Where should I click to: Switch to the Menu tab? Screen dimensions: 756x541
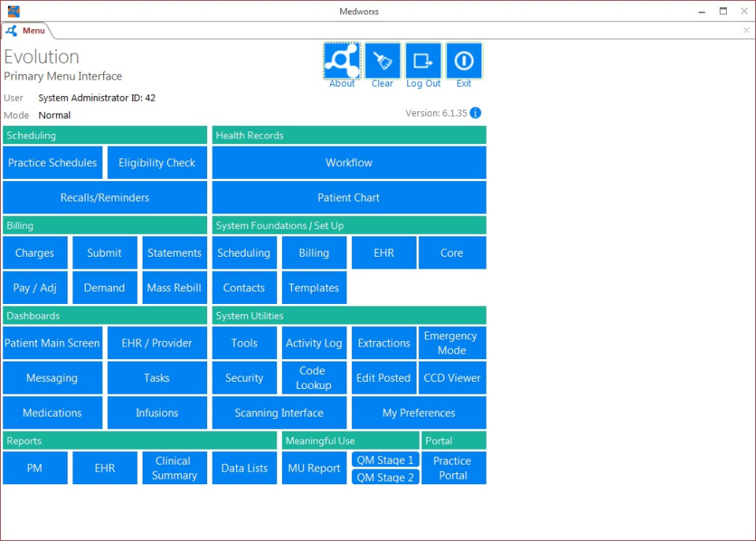tap(31, 30)
